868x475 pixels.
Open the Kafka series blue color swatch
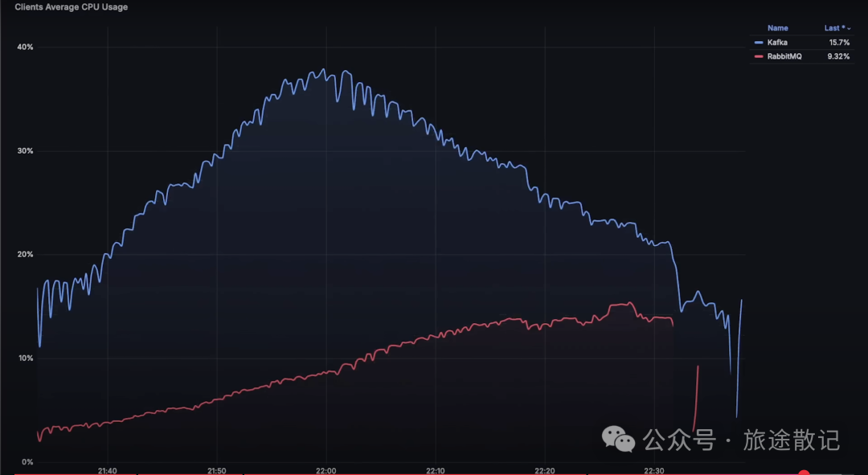(x=759, y=43)
